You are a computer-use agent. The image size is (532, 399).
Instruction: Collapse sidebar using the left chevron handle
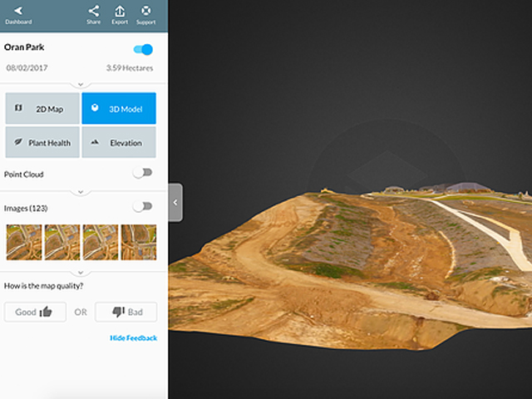pyautogui.click(x=175, y=203)
